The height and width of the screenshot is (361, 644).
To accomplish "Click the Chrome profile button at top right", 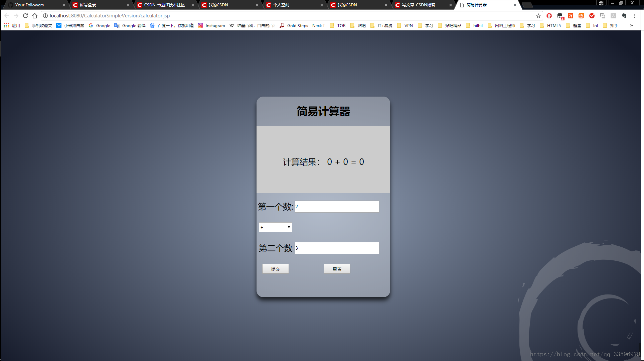I will click(x=601, y=3).
